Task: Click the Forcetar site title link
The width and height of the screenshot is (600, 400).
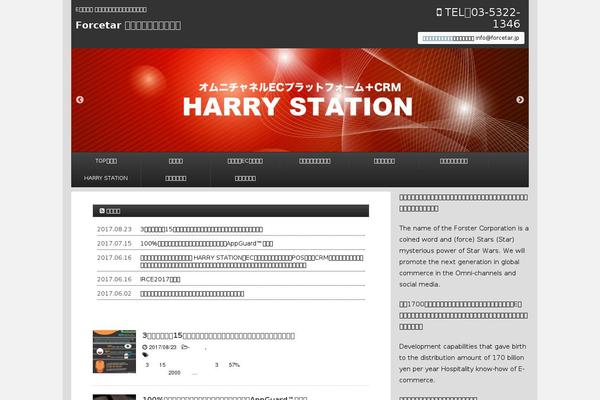Action: pos(128,25)
